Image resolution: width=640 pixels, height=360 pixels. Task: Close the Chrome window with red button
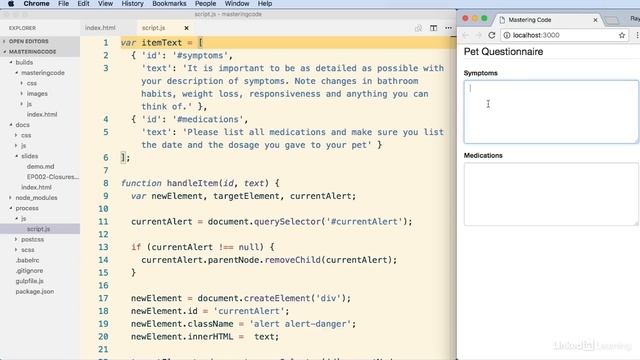coord(465,18)
